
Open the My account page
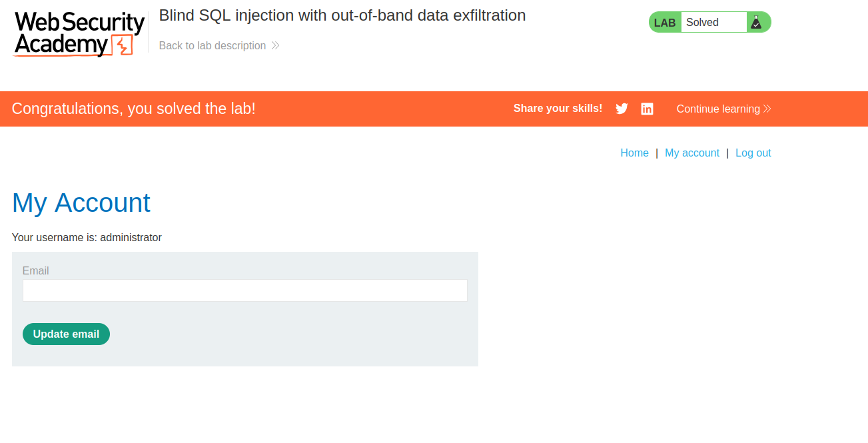tap(692, 153)
